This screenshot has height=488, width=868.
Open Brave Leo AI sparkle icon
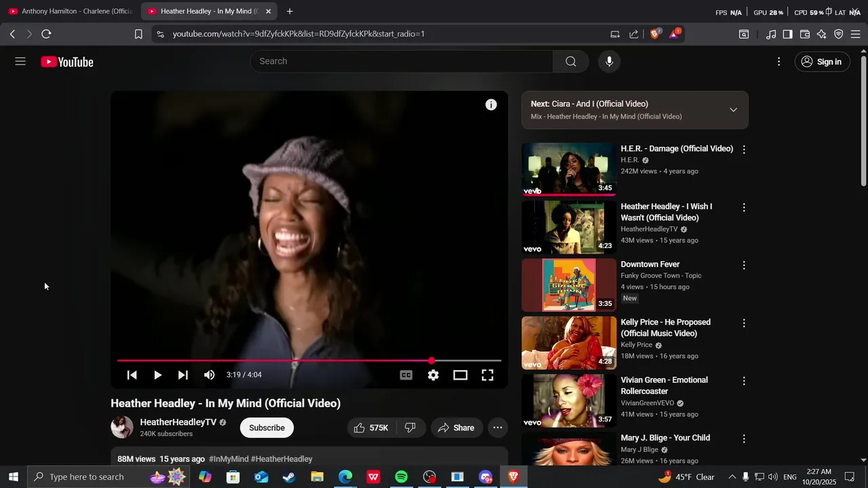pos(822,34)
